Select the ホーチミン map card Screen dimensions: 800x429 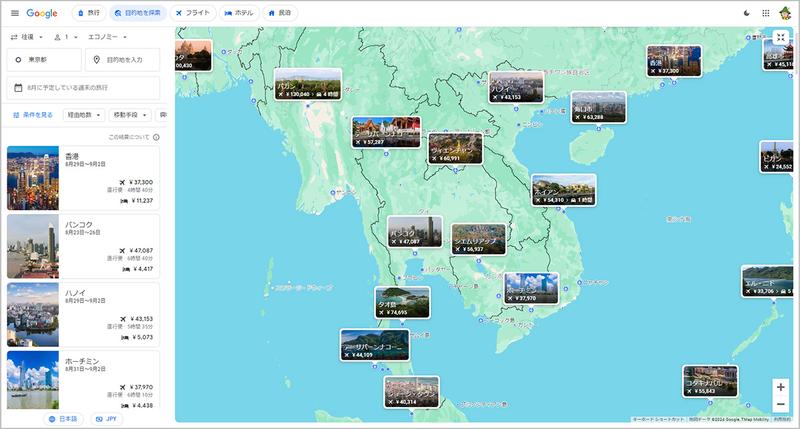[531, 288]
